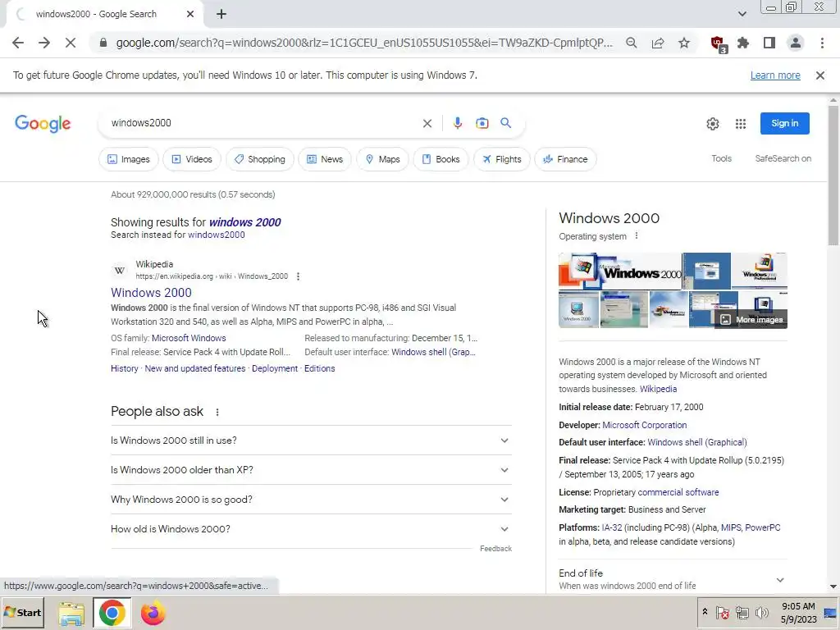840x630 pixels.
Task: Go back to the previous page
Action: (18, 43)
